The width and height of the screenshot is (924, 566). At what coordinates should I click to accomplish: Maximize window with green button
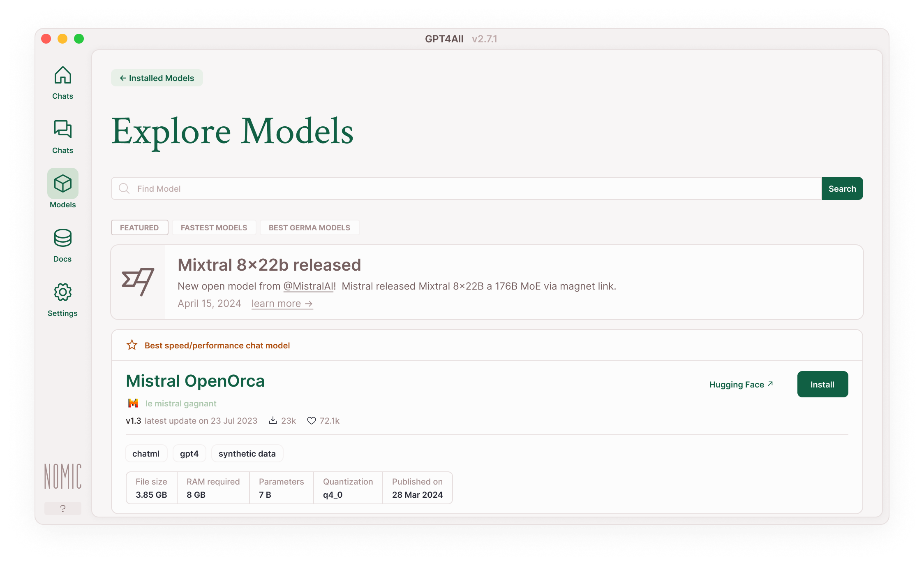[79, 39]
